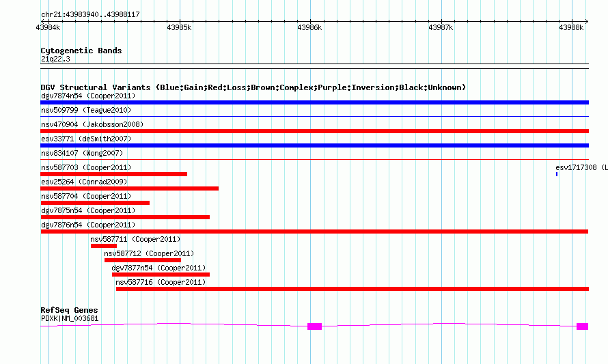
Task: Click the nsv587704 (Cooper2011) label
Action: click(x=86, y=196)
